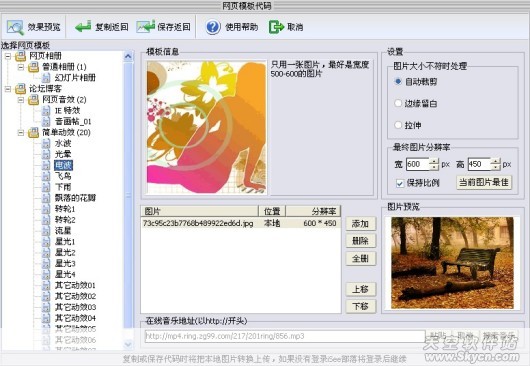The height and width of the screenshot is (366, 530).
Task: Click the page icon beside 飞鸟
Action: pos(46,176)
